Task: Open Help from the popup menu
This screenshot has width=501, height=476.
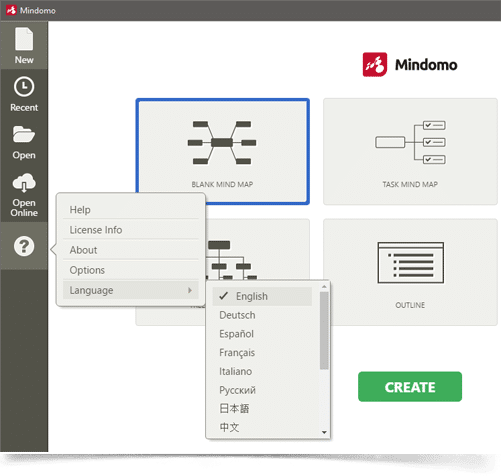Action: (x=131, y=210)
